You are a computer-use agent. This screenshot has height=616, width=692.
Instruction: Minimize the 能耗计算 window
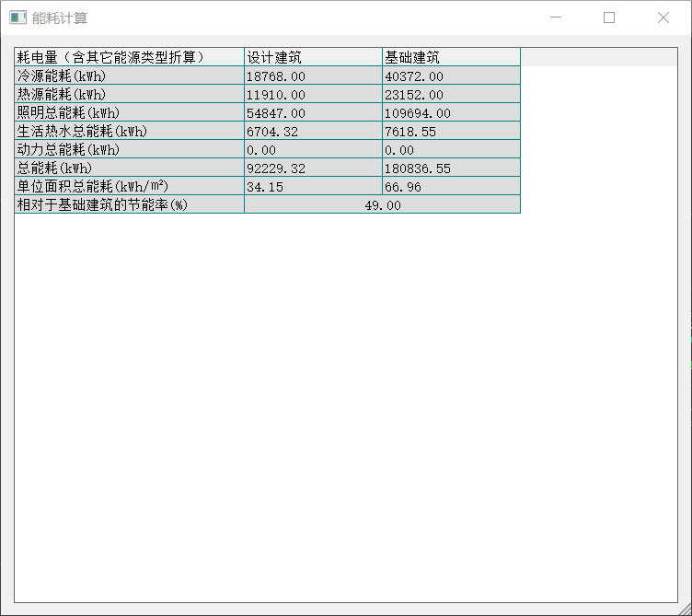click(555, 17)
